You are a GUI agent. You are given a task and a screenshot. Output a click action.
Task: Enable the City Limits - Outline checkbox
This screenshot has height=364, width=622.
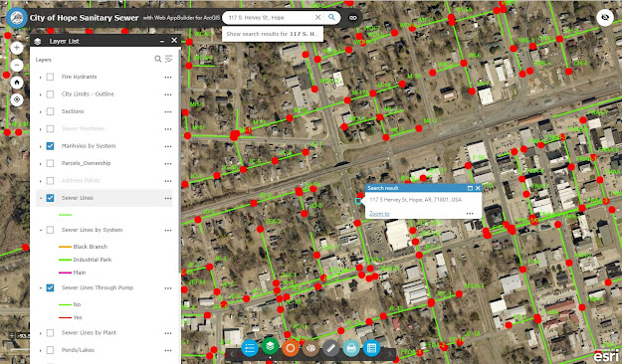point(50,94)
